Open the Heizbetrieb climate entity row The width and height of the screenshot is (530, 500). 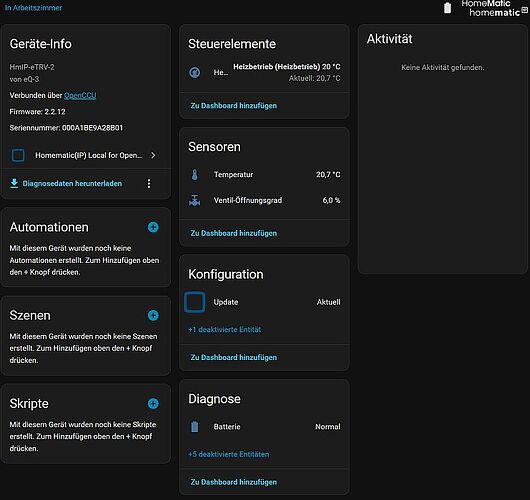point(264,72)
